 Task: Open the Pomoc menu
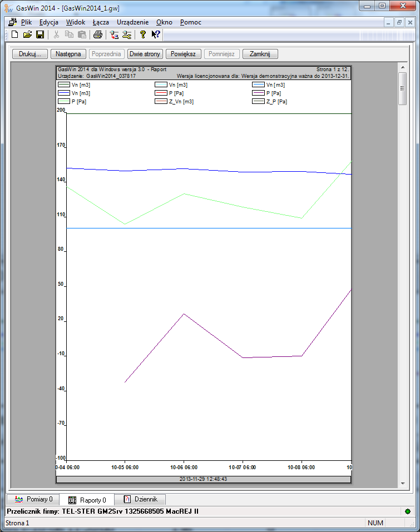(191, 22)
